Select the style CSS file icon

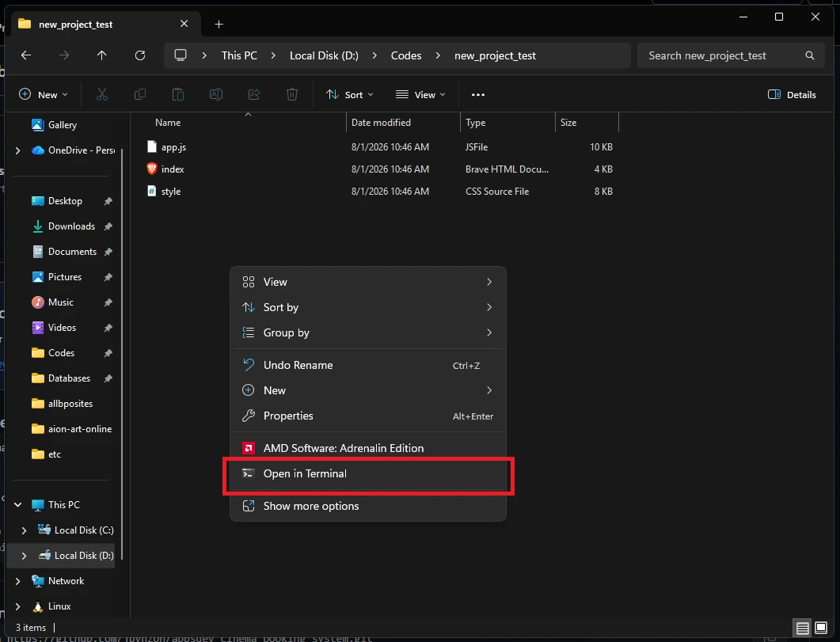point(151,191)
